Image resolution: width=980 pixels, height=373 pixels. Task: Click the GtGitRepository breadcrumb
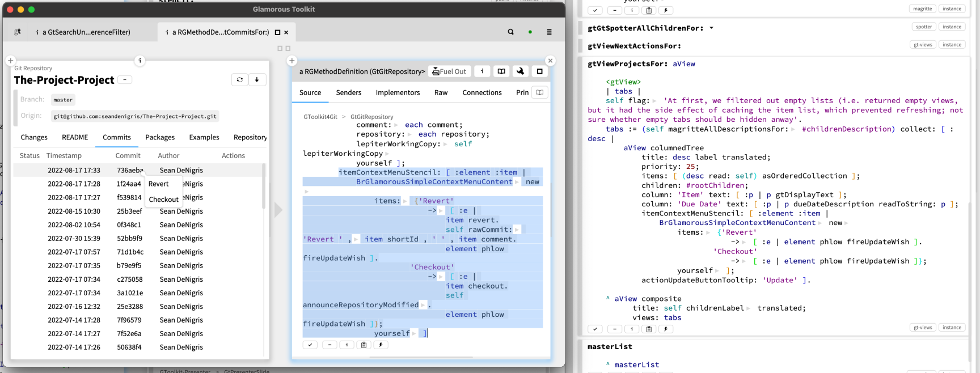[x=372, y=117]
